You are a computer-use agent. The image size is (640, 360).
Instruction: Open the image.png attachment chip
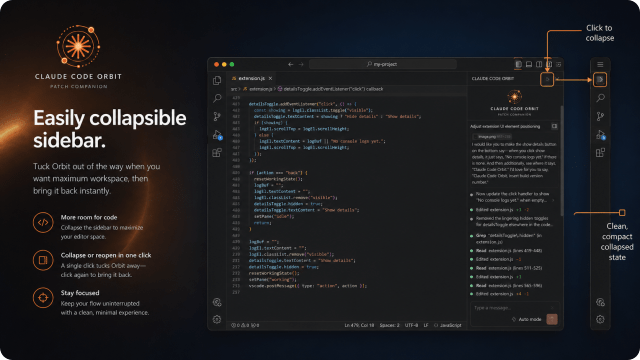click(492, 136)
